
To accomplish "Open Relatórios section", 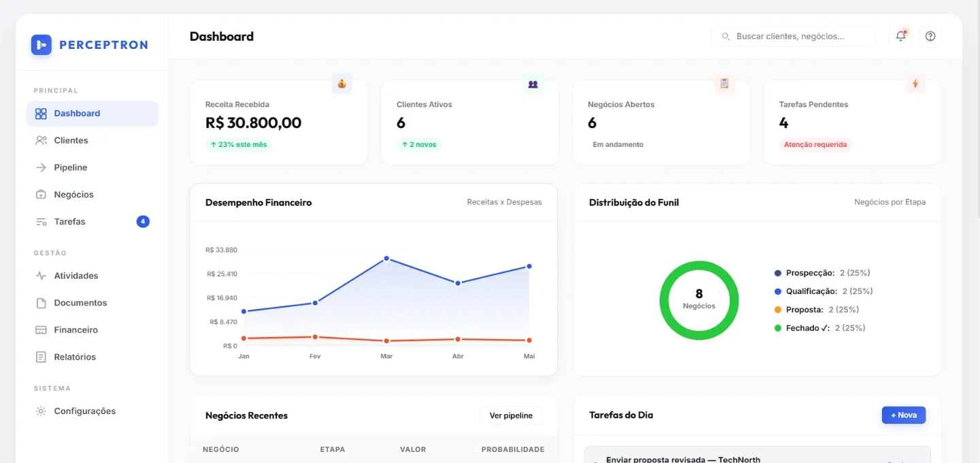I will (x=92, y=357).
